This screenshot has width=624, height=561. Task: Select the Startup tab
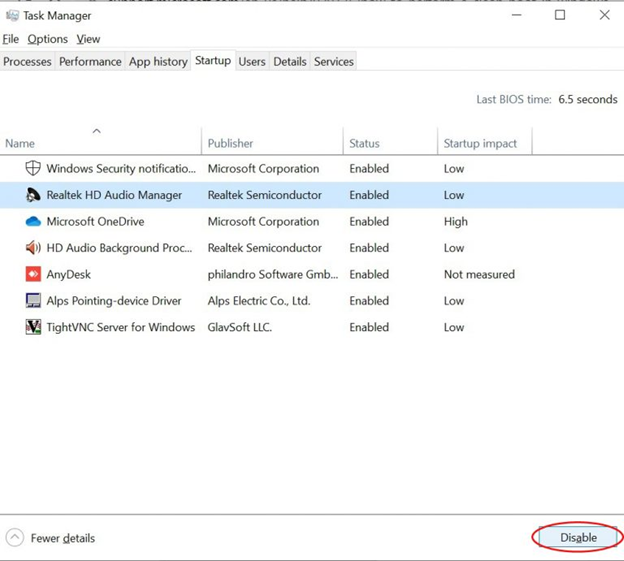tap(213, 60)
